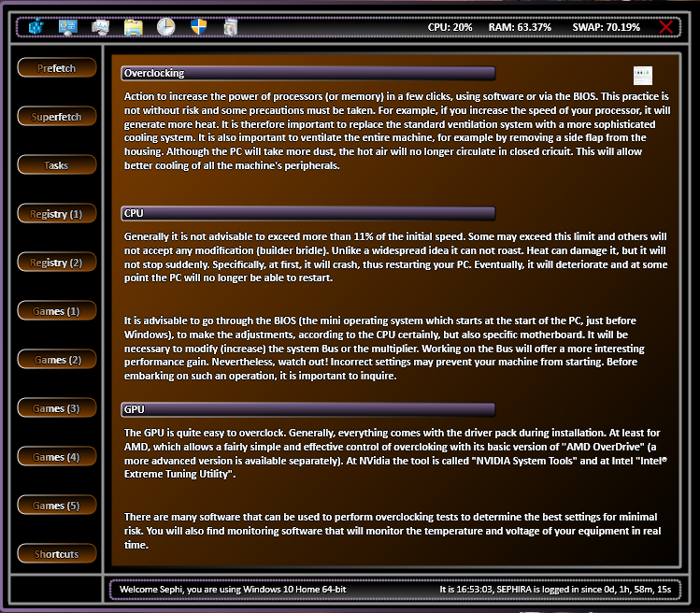Open Registry (1) settings
This screenshot has height=613, width=700.
pos(57,214)
